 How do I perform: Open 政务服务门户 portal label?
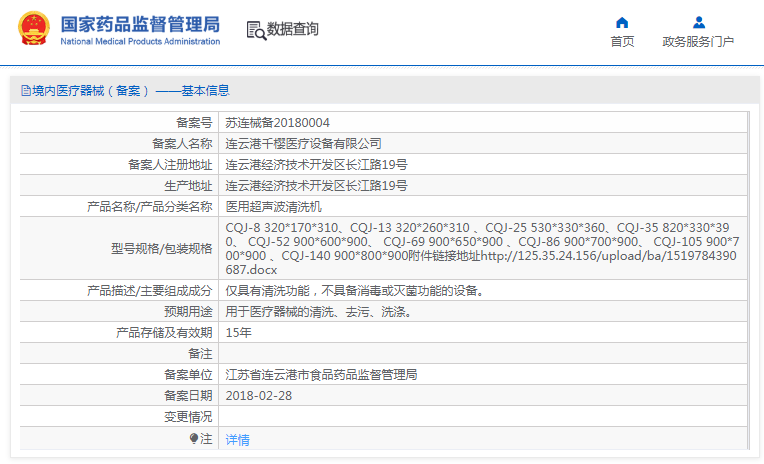[698, 42]
